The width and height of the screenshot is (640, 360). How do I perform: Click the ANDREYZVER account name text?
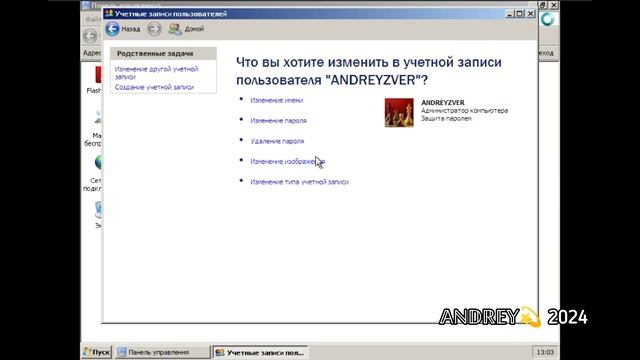pyautogui.click(x=442, y=103)
